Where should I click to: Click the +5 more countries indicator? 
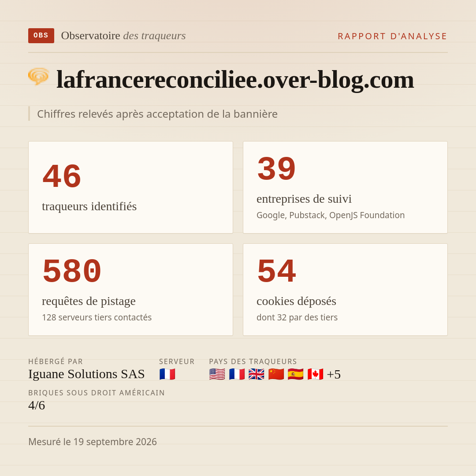[334, 374]
